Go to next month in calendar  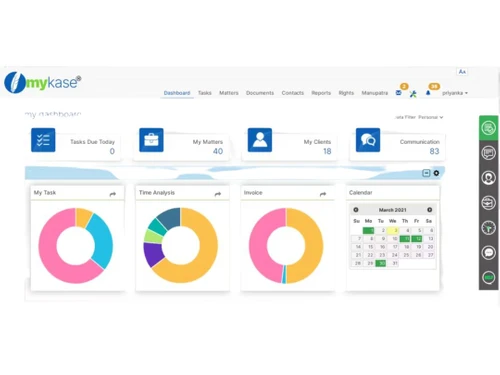pyautogui.click(x=430, y=210)
